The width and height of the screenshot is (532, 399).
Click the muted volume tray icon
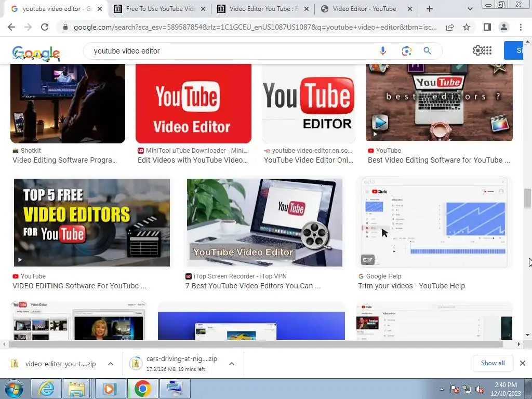pyautogui.click(x=480, y=389)
